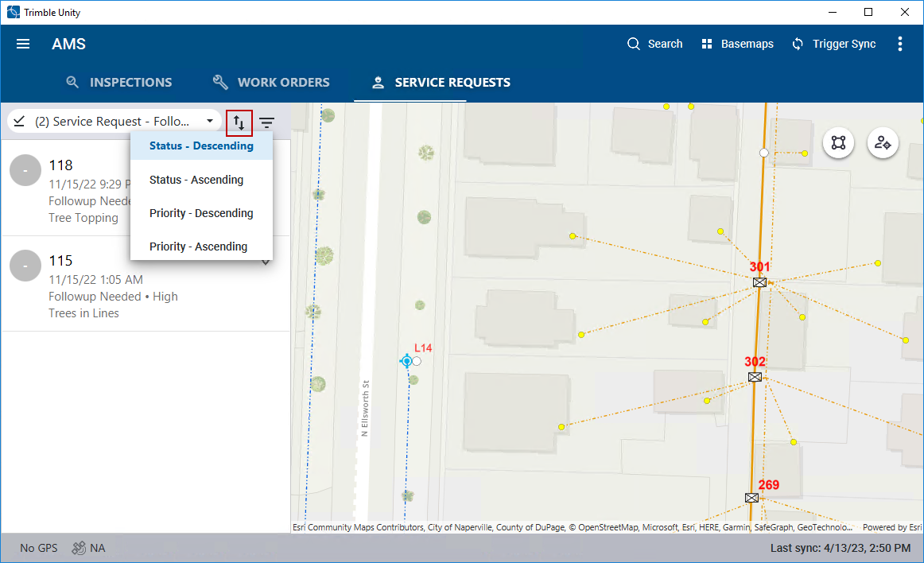The width and height of the screenshot is (924, 563).
Task: Open the hamburger navigation menu
Action: point(23,44)
